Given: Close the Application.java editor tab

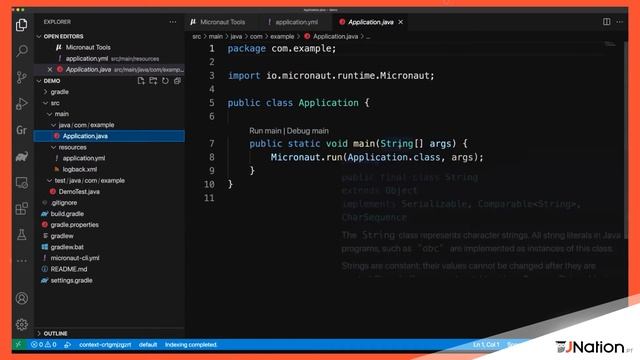Looking at the screenshot, I should click(400, 22).
